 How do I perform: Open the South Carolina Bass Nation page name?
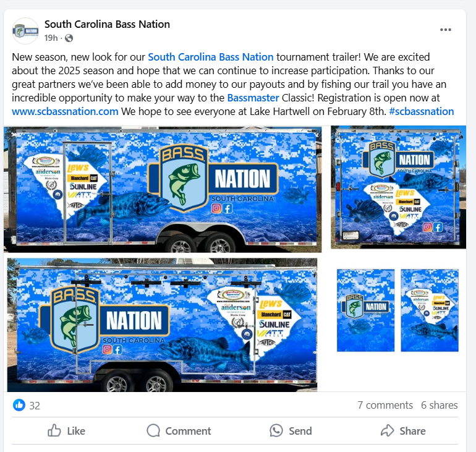(107, 24)
